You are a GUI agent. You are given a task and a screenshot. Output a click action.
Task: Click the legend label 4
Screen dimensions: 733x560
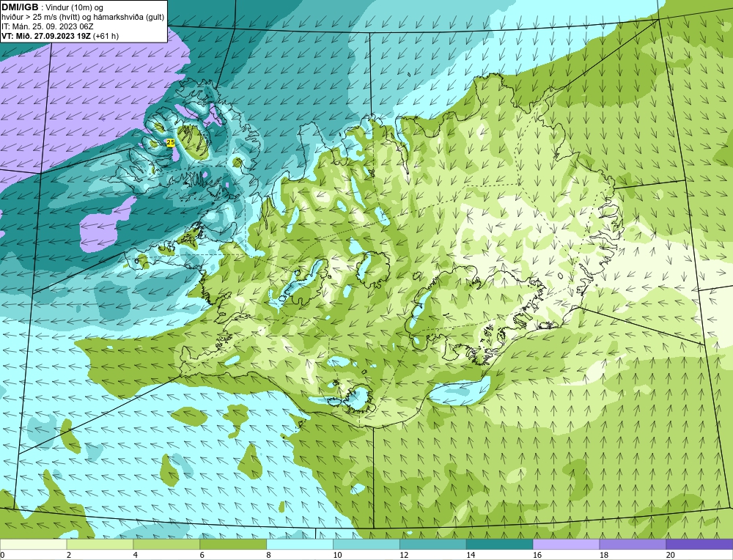(x=136, y=555)
